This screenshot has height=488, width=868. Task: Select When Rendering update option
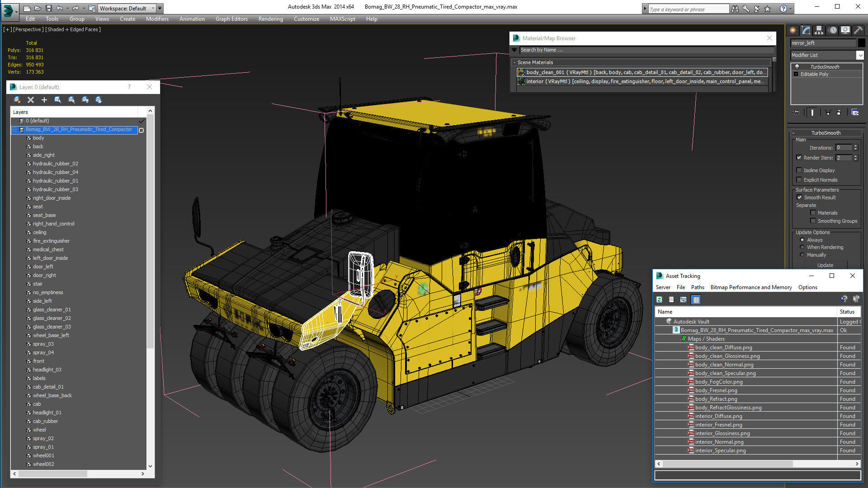coord(802,247)
